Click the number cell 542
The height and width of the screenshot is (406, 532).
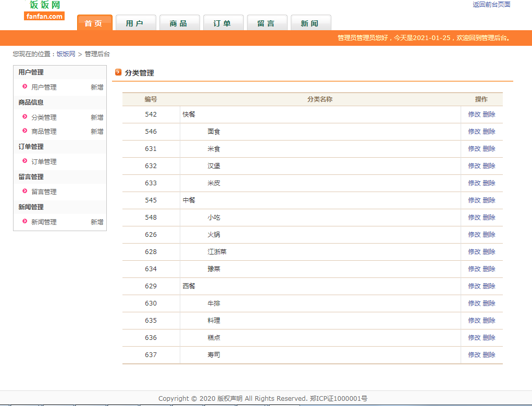[x=151, y=115]
